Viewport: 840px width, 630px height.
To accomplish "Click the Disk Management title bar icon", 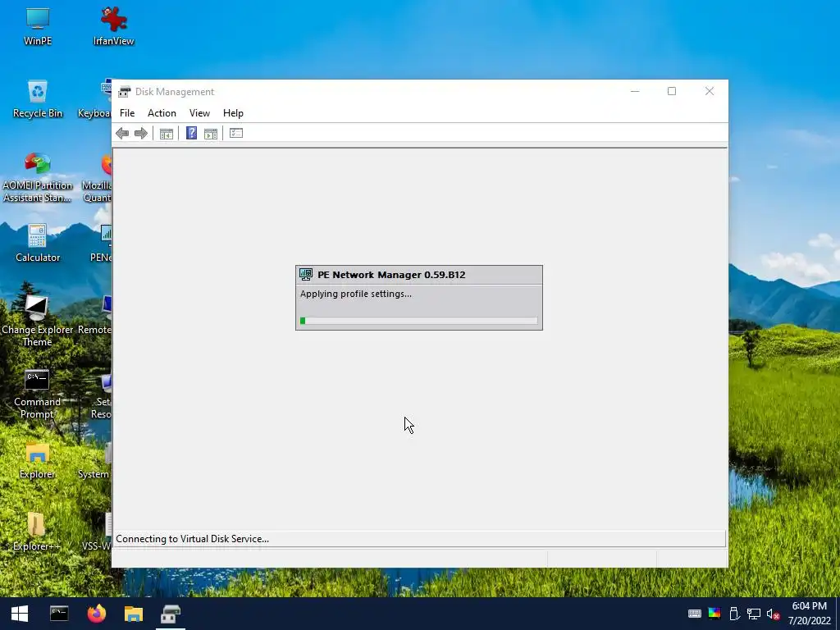I will click(125, 92).
